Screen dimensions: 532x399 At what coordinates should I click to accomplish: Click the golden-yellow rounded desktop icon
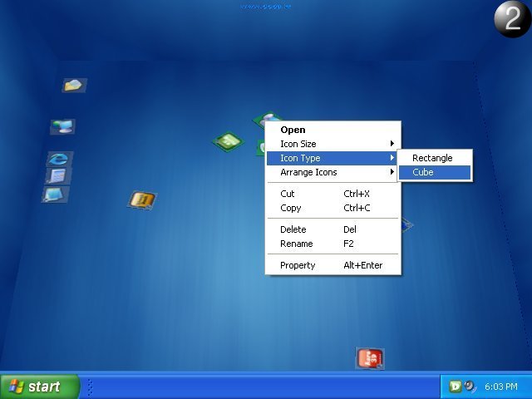(142, 199)
